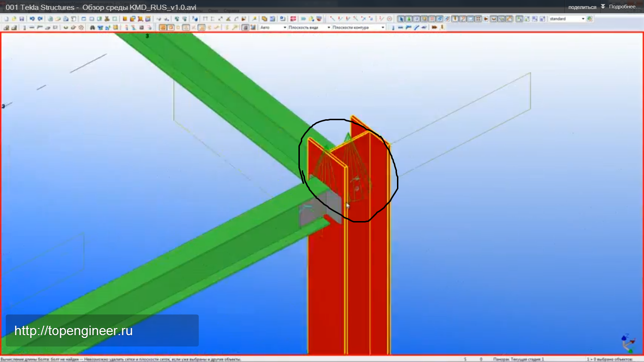
Task: Redo the action with the redo arrow
Action: coord(40,19)
